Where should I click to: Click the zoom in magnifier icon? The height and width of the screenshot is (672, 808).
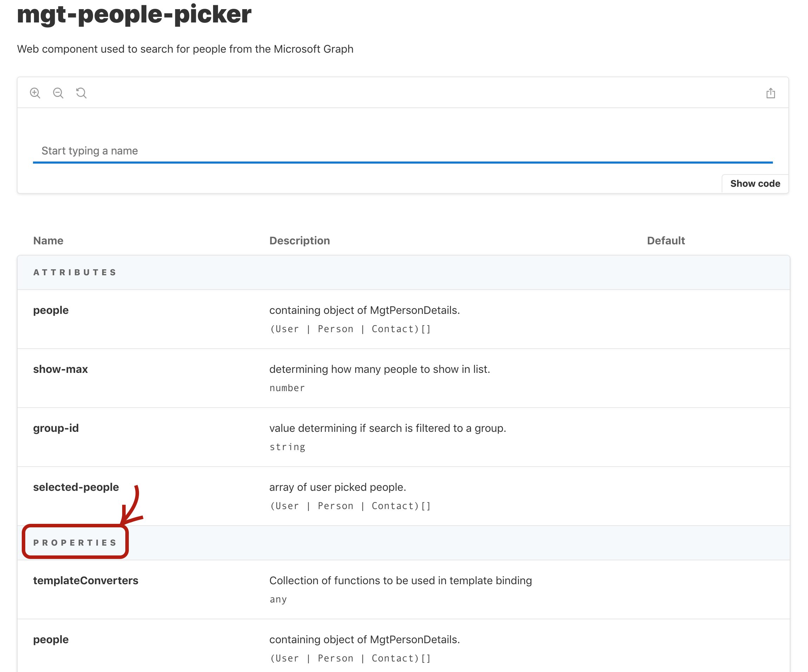click(x=35, y=93)
